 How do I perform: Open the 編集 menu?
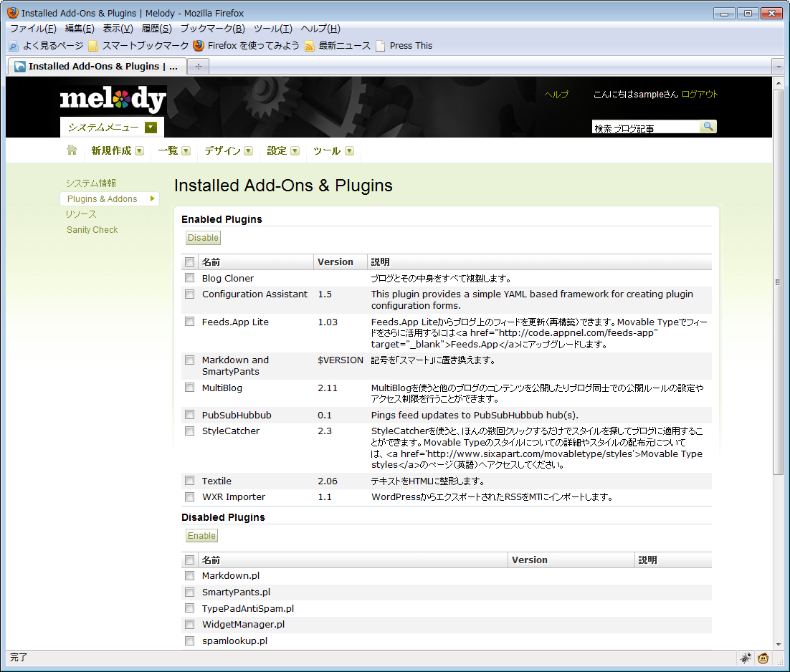[x=80, y=29]
